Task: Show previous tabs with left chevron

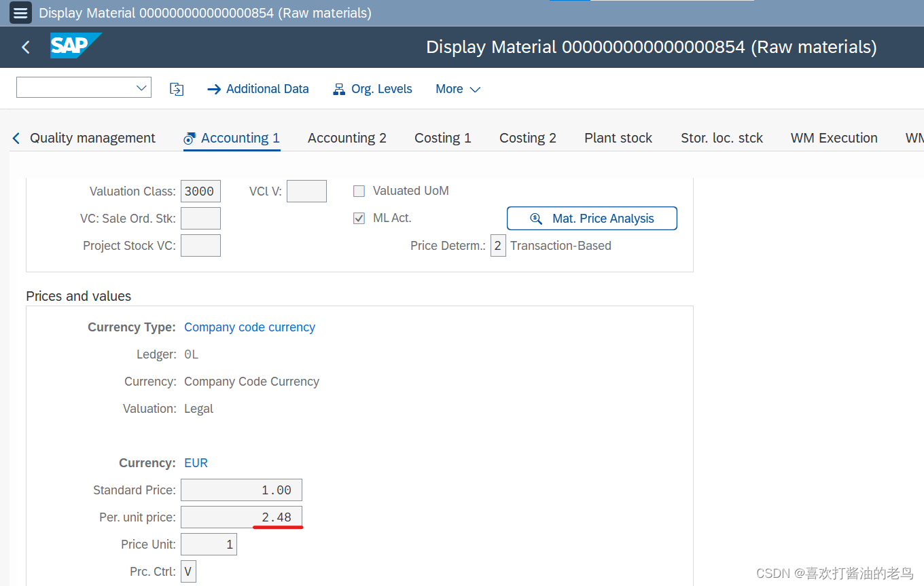Action: pos(16,138)
